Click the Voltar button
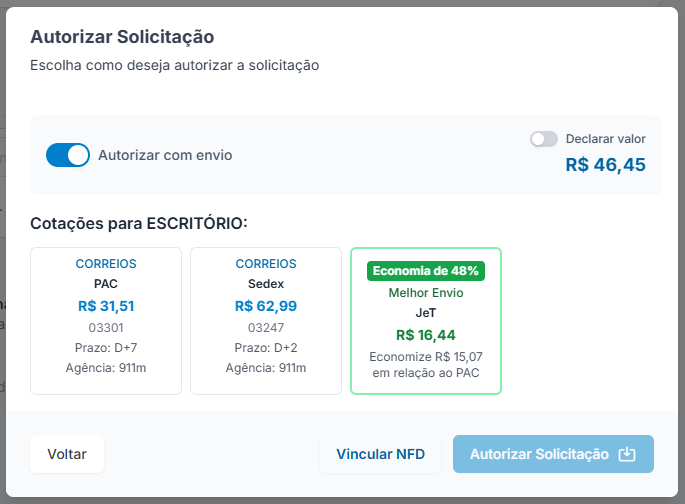Viewport: 685px width, 504px height. [67, 454]
